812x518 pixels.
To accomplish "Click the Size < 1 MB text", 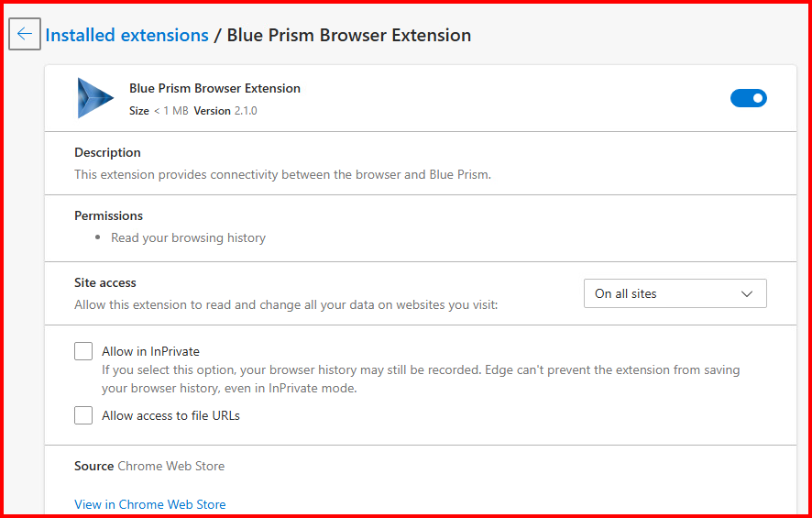I will tap(159, 111).
